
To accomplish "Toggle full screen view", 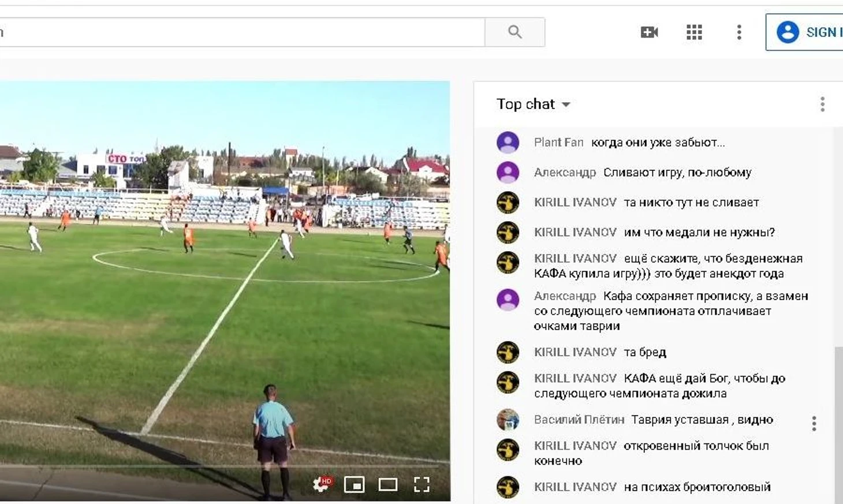I will tap(422, 484).
